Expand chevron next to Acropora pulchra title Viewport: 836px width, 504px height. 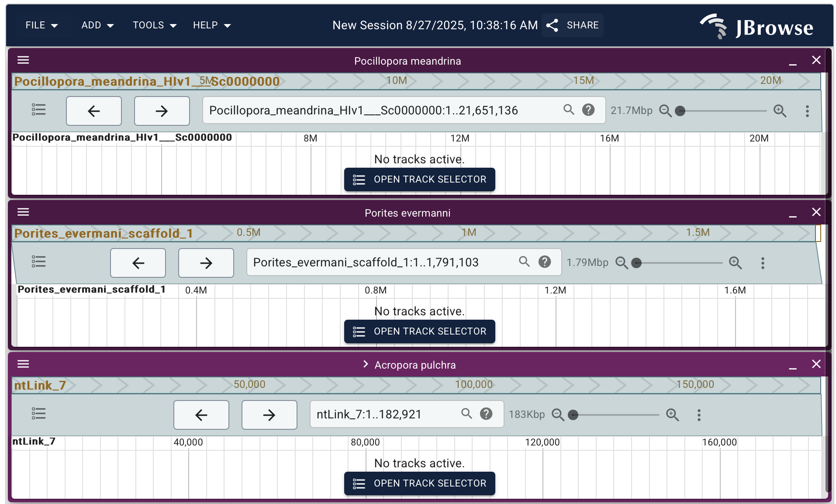[366, 365]
